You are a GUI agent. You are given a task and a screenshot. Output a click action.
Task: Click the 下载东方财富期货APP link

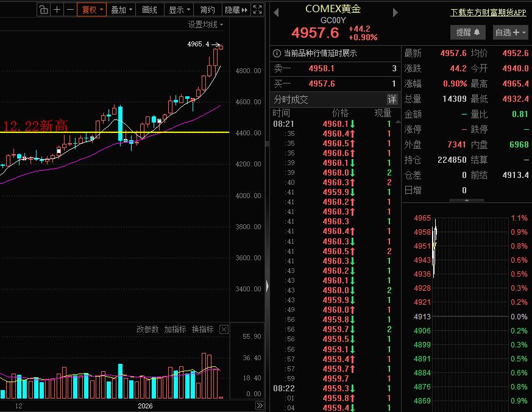(x=488, y=12)
